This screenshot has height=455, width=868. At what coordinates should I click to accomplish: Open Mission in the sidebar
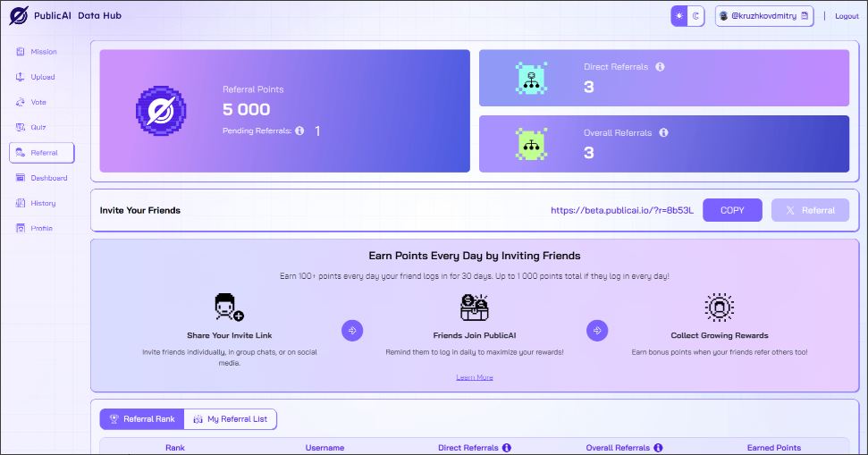(x=41, y=52)
